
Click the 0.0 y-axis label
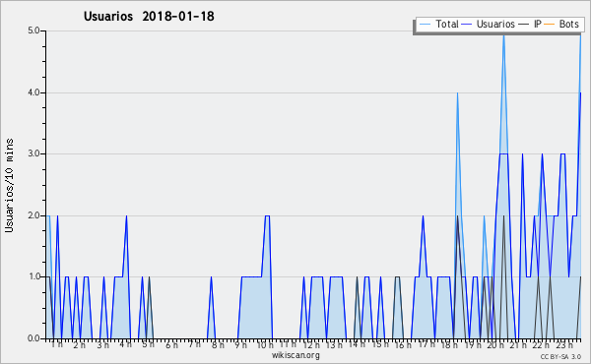click(33, 338)
